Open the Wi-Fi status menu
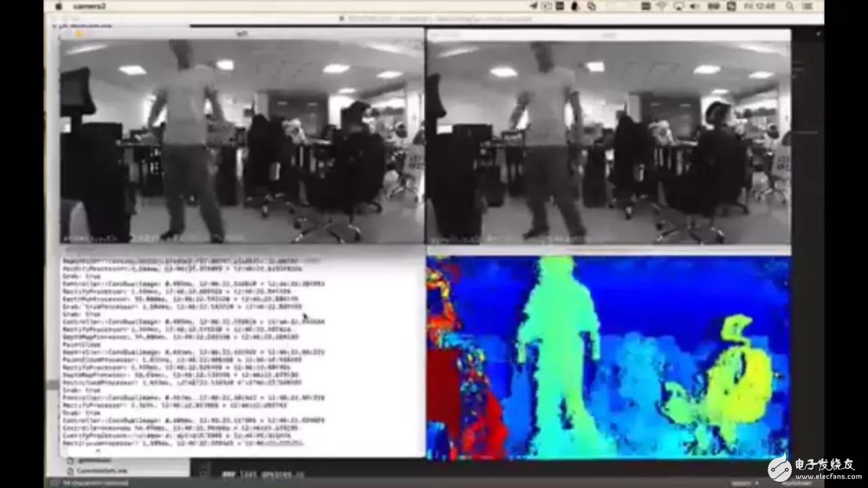This screenshot has height=488, width=868. pyautogui.click(x=660, y=6)
